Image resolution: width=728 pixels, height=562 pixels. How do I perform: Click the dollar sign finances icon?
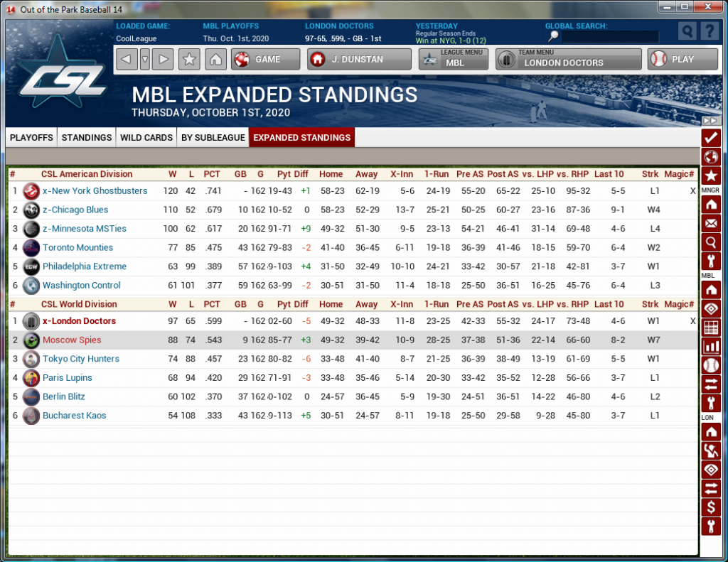click(710, 507)
